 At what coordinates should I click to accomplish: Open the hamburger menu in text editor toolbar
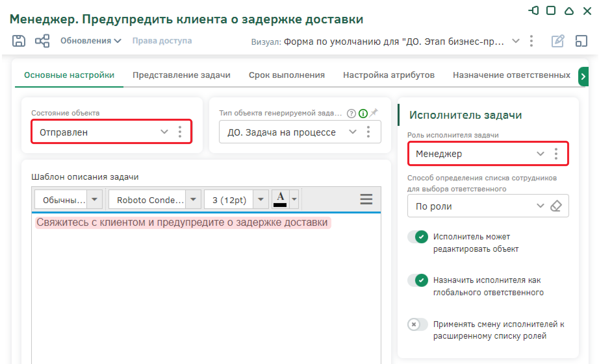click(366, 199)
